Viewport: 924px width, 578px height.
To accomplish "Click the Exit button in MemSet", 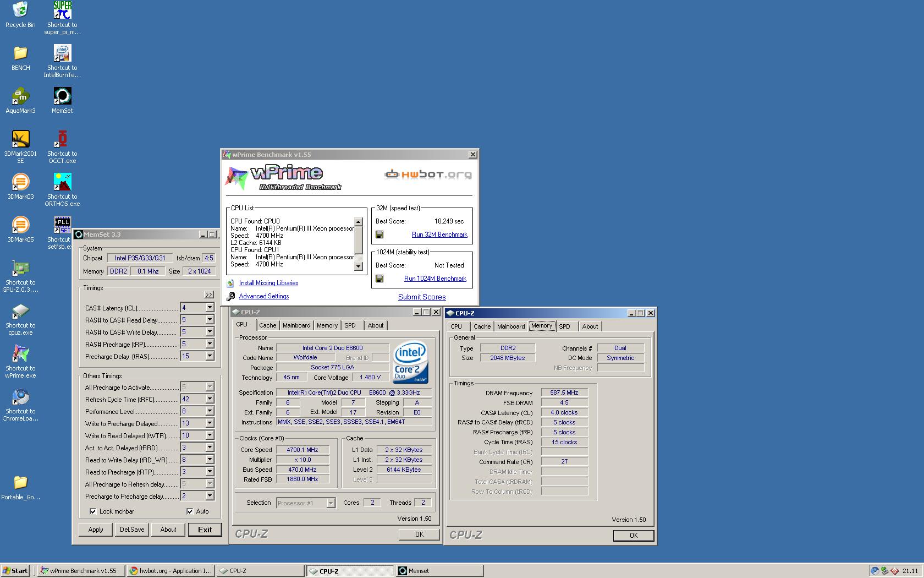I will pos(205,530).
